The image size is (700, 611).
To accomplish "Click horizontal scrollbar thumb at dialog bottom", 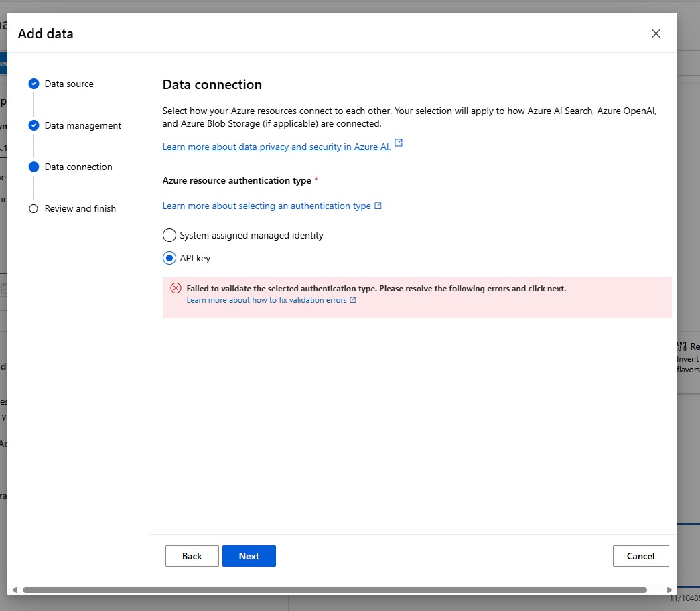I will (335, 590).
